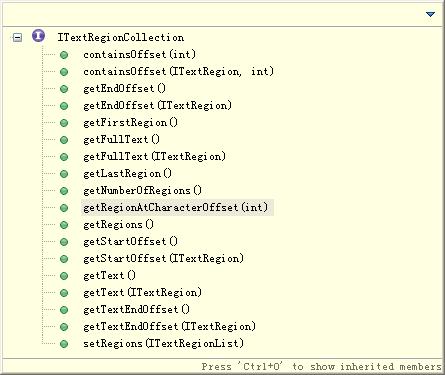445x375 pixels.
Task: Click green icon beside getLastRegion()
Action: click(x=64, y=174)
